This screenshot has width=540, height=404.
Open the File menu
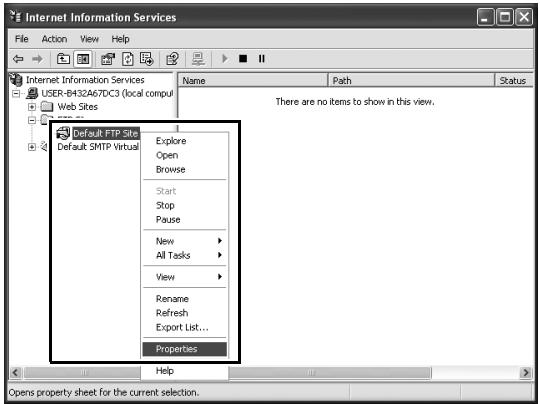click(x=22, y=39)
